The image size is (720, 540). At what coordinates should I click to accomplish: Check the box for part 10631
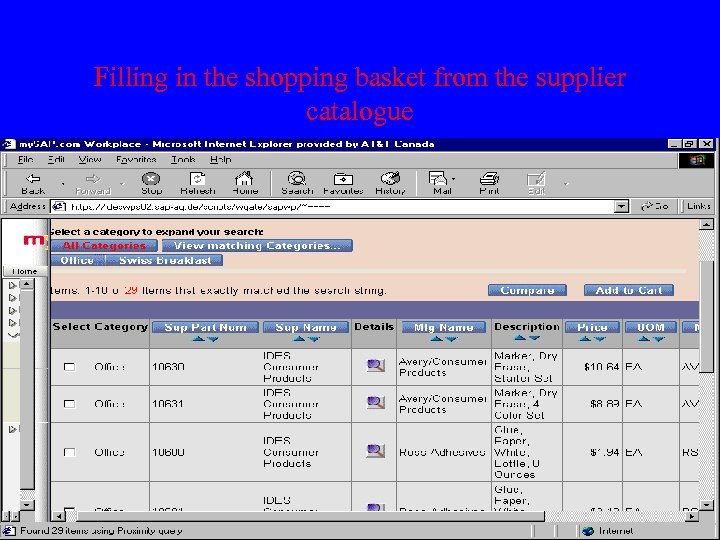[x=69, y=404]
